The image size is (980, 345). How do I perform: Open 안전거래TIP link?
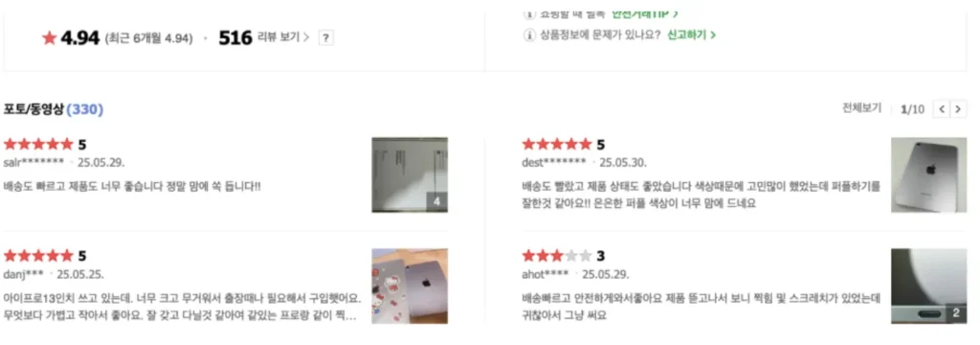[644, 13]
